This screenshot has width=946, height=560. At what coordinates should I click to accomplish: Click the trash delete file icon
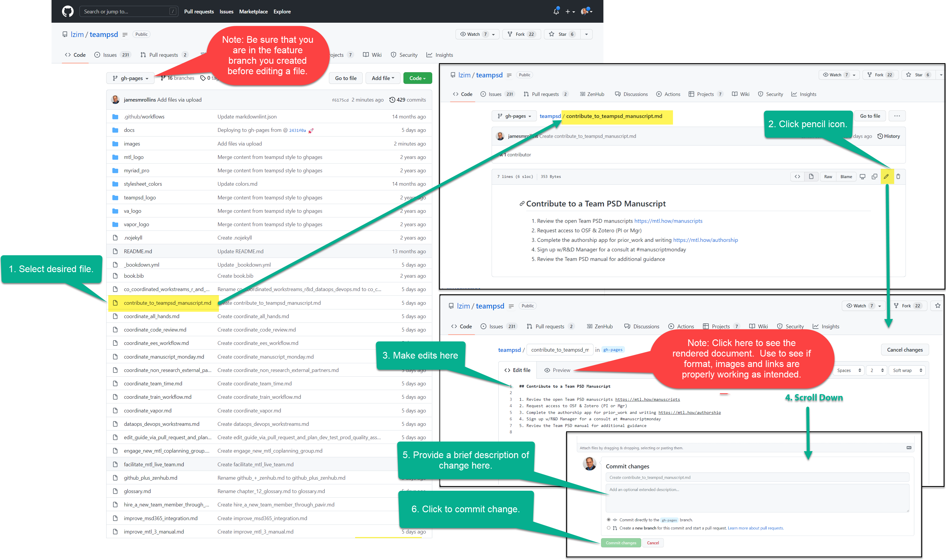point(898,177)
